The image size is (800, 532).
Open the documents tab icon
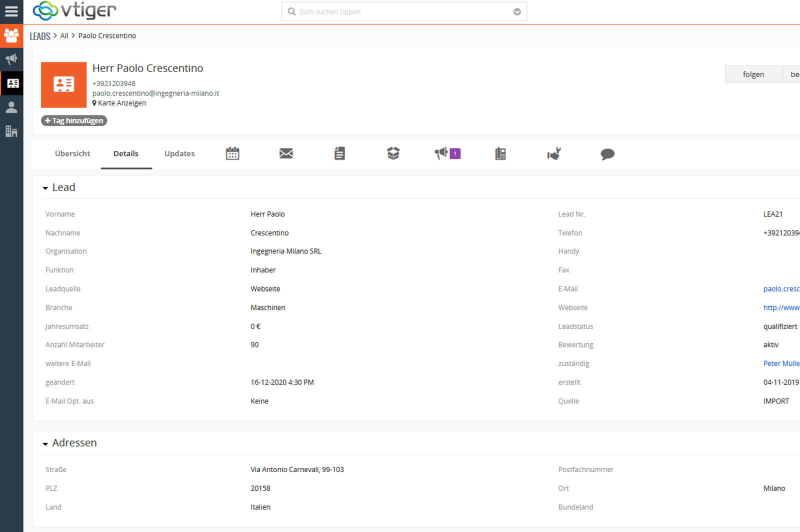(x=339, y=153)
